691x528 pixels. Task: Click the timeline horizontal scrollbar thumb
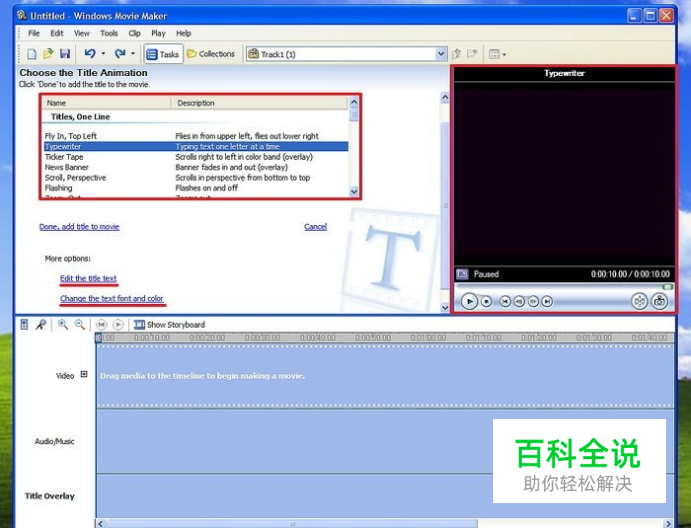point(292,524)
